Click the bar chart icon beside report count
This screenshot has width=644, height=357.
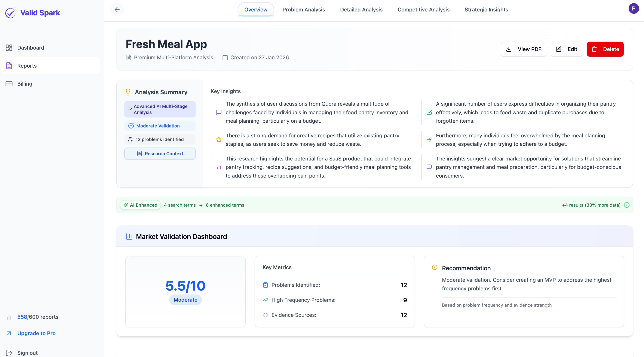coord(9,317)
